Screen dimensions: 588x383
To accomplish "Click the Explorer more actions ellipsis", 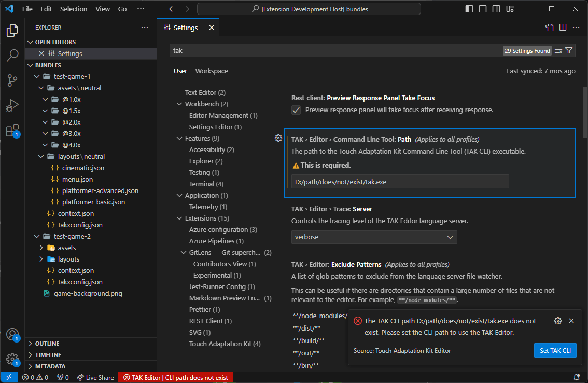I will coord(145,28).
